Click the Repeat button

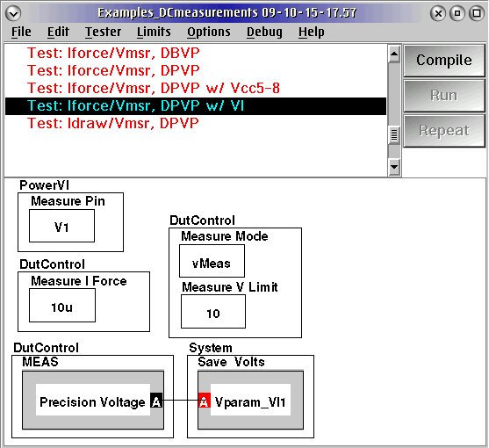coord(444,131)
